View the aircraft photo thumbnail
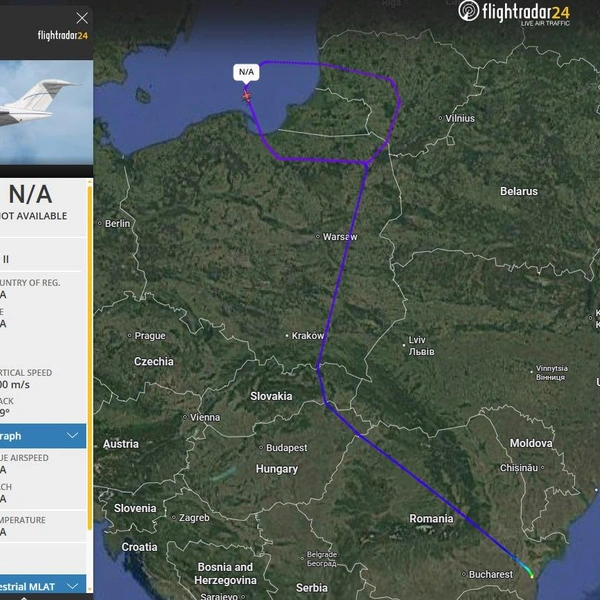 tap(46, 112)
